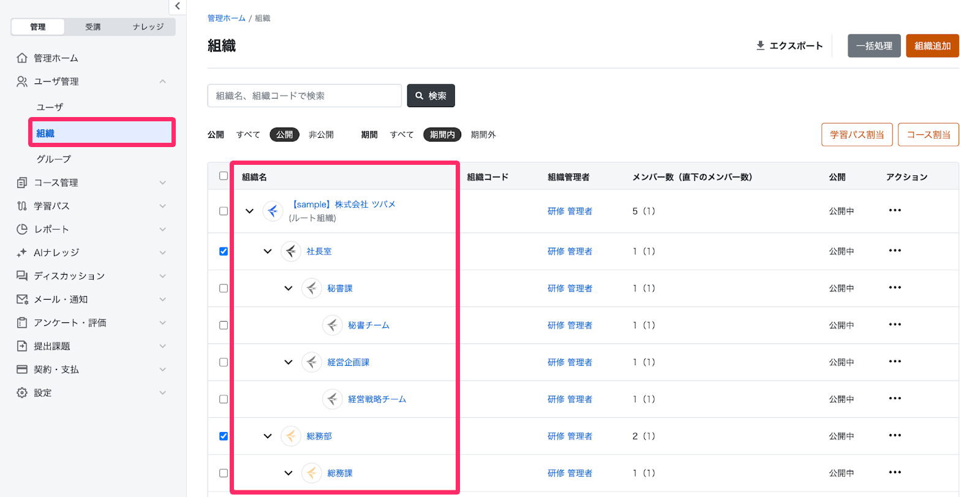This screenshot has height=497, width=980.
Task: Open action menu for 【sample】株式会社 ツバメ row
Action: [895, 210]
